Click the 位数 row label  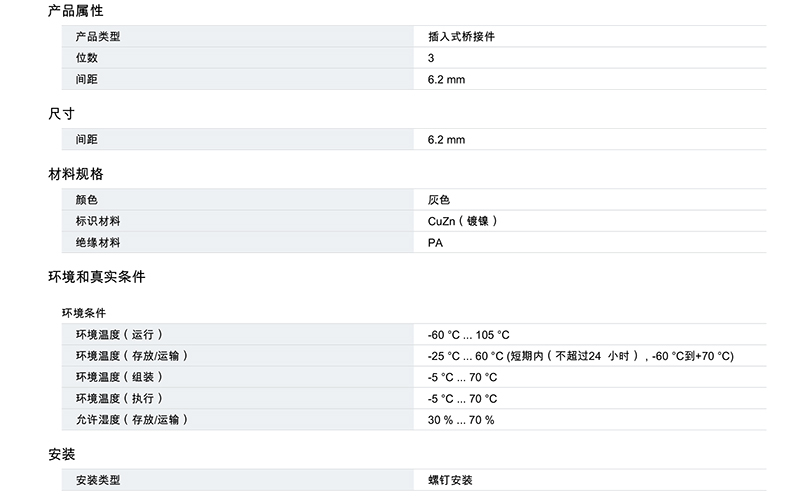(87, 58)
